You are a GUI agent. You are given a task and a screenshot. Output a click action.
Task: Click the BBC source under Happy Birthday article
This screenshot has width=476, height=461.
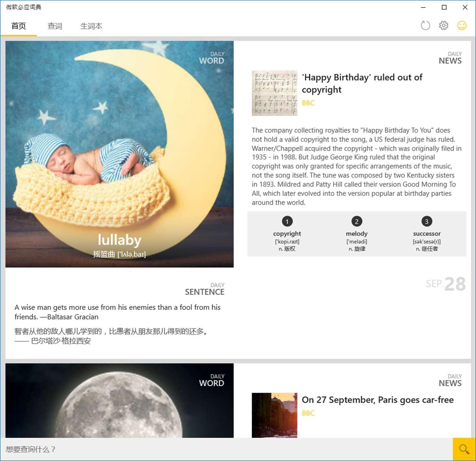click(308, 103)
